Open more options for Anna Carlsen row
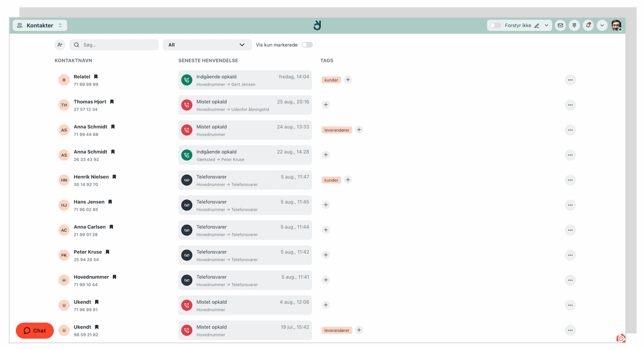 [570, 230]
